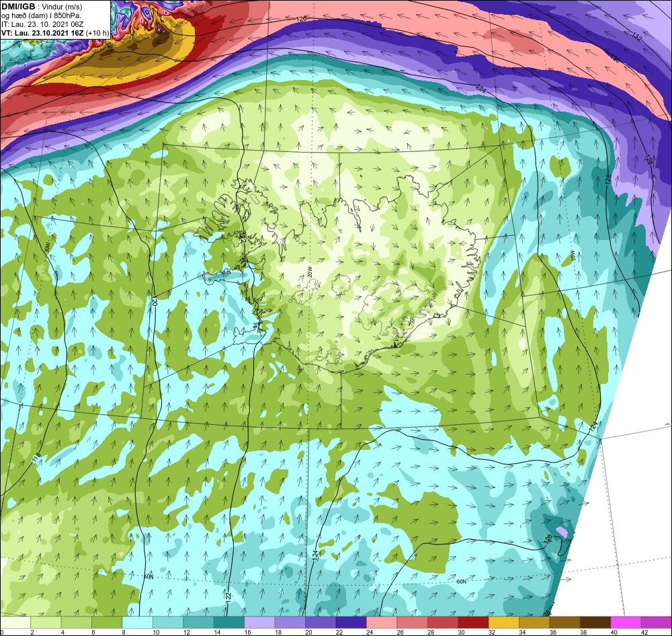Image resolution: width=672 pixels, height=636 pixels.
Task: Click the light green 4–6 m/s legend swatch
Action: [77, 623]
